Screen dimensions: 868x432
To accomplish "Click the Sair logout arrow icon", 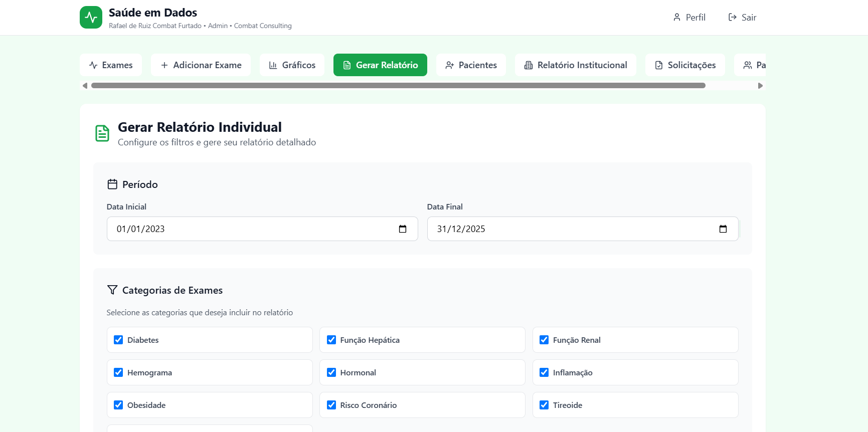I will pyautogui.click(x=732, y=18).
